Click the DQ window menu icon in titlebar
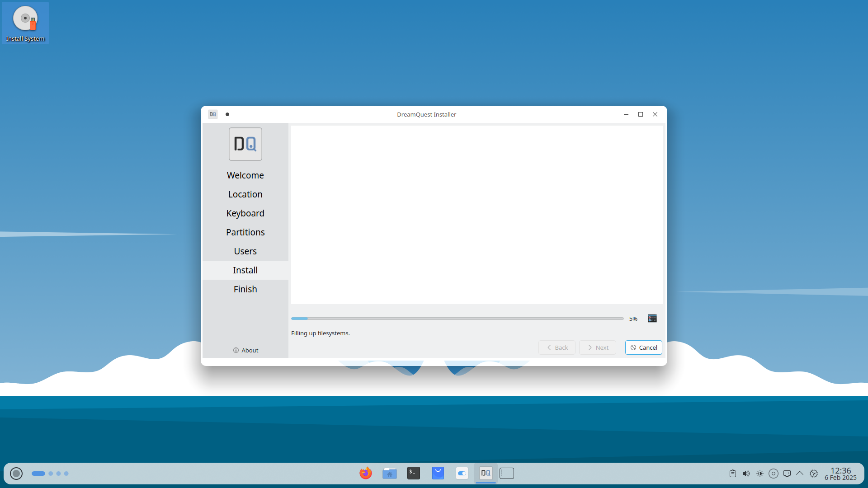This screenshot has height=488, width=868. pyautogui.click(x=213, y=114)
